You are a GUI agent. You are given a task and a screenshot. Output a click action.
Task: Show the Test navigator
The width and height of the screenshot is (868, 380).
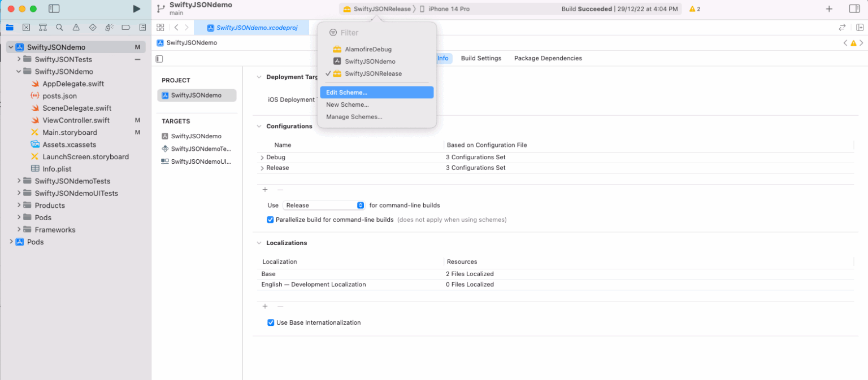tap(92, 27)
